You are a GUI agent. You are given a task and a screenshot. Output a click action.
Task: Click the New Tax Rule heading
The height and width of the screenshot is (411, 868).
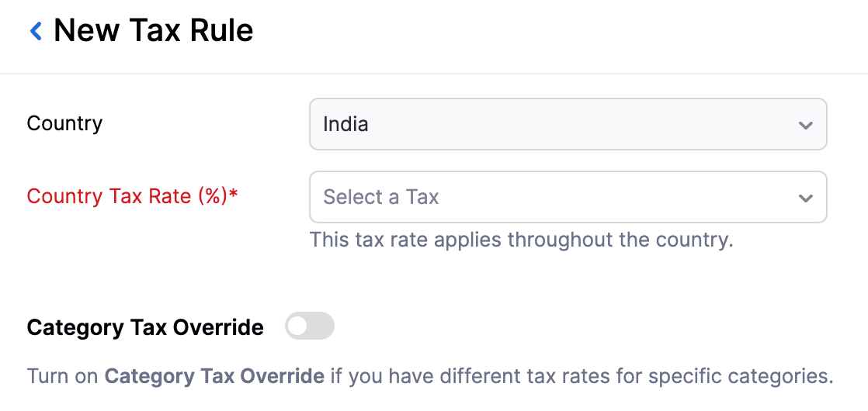(x=154, y=31)
